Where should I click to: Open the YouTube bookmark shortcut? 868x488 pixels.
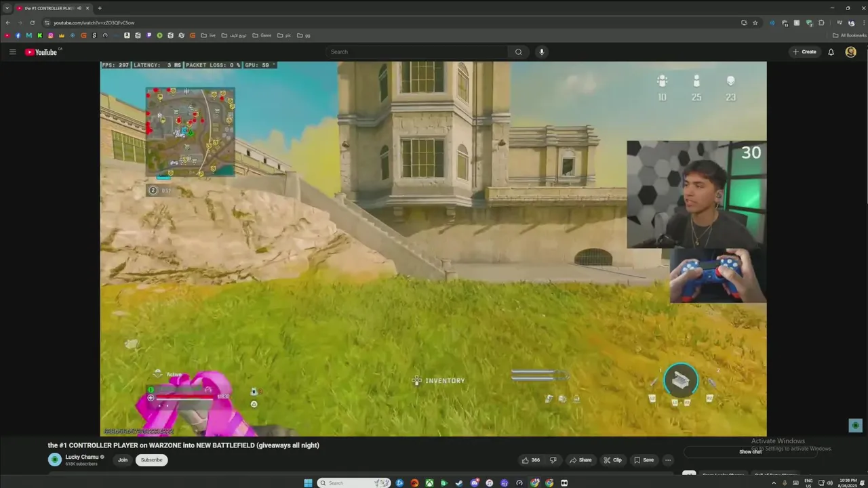click(7, 35)
